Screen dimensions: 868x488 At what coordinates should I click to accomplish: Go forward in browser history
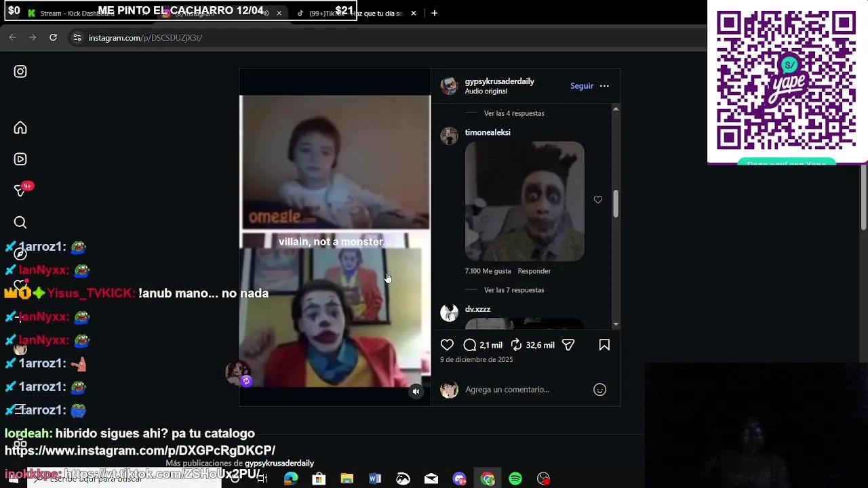coord(33,37)
